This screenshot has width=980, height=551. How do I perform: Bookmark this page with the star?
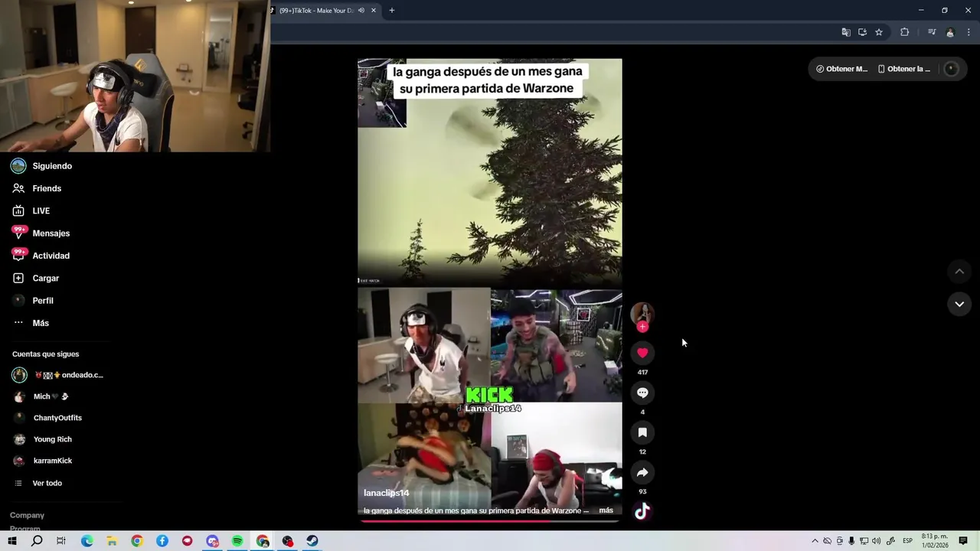(x=879, y=32)
